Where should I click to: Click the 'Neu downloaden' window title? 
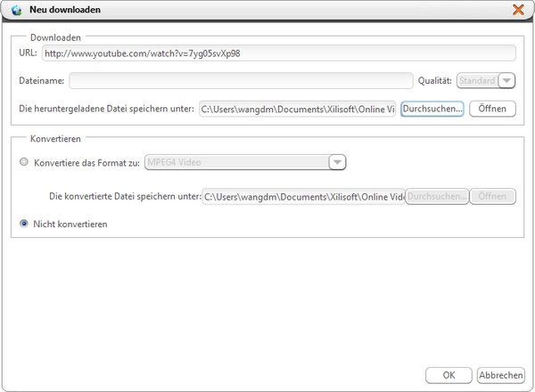65,10
